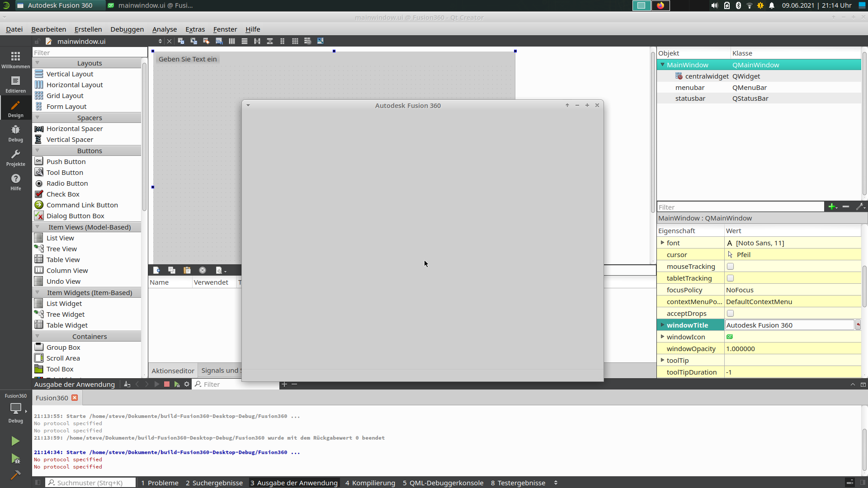868x488 pixels.
Task: Open the Debuggen menu
Action: pos(127,29)
